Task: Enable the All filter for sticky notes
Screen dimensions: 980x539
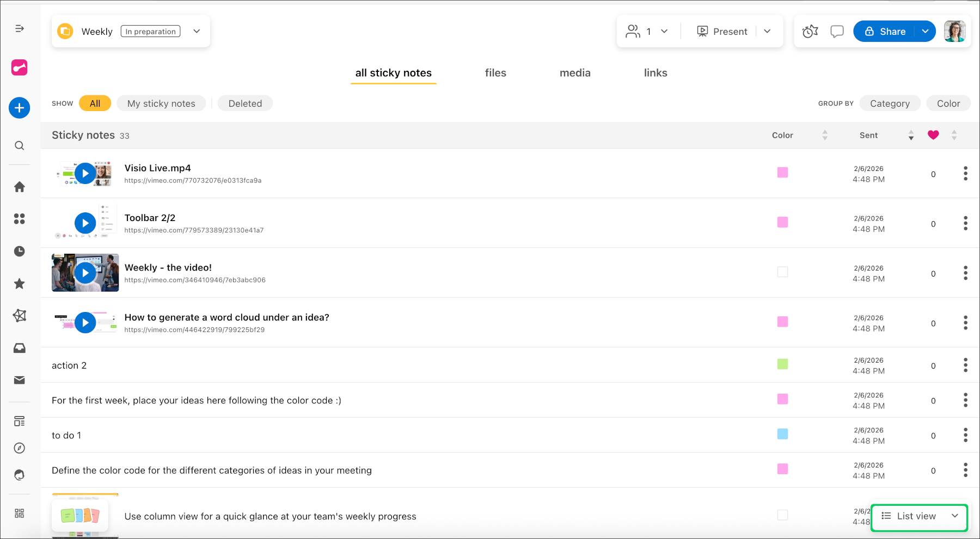Action: point(95,103)
